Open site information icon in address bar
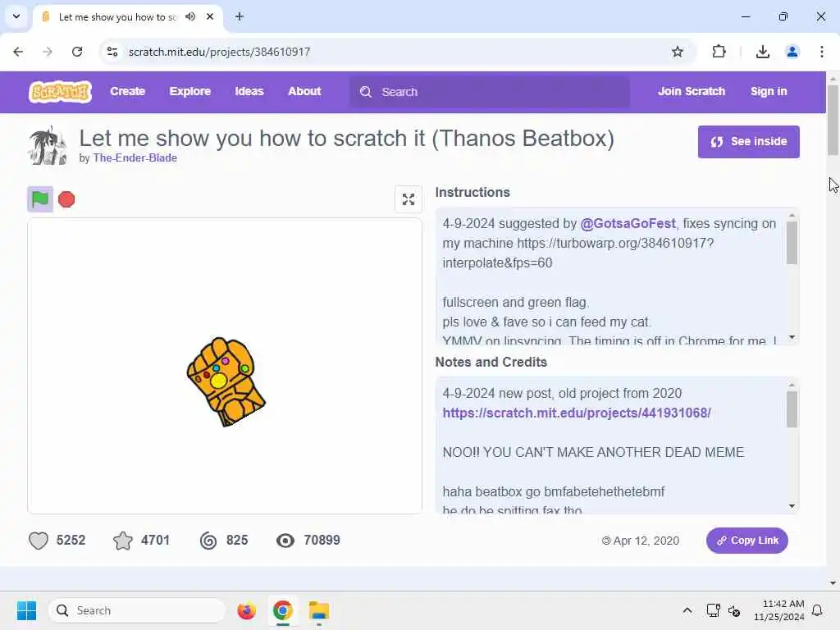 coord(112,52)
